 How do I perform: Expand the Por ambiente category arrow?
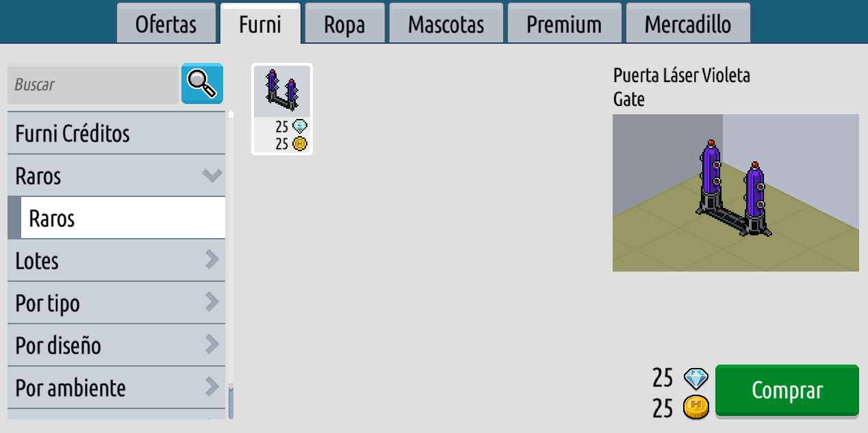click(x=212, y=387)
